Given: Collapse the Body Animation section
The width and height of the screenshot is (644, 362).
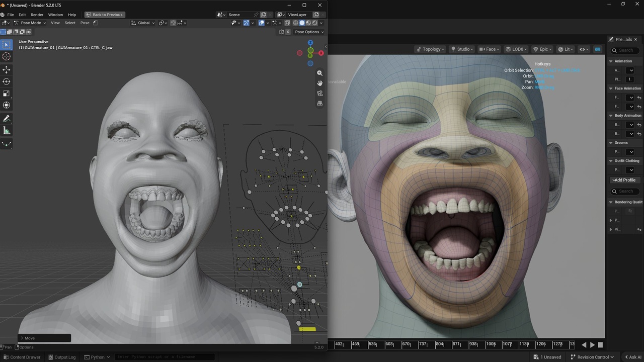Looking at the screenshot, I should click(x=611, y=116).
